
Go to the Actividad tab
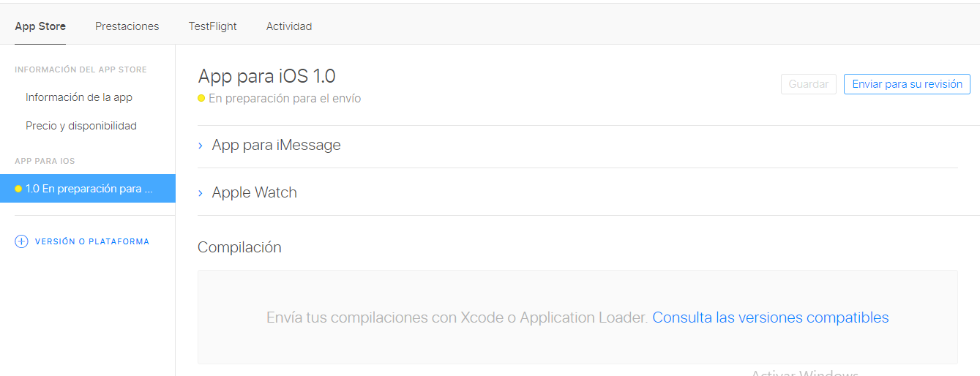click(x=289, y=26)
